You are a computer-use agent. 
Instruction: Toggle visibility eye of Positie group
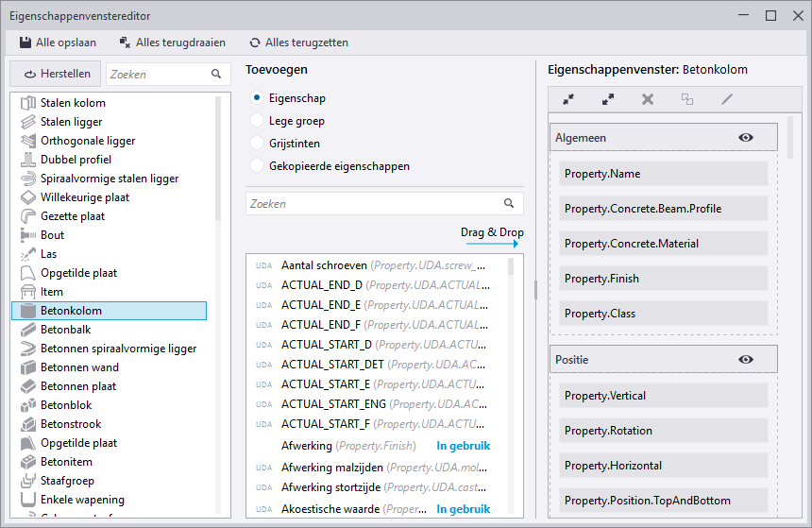[x=746, y=360]
